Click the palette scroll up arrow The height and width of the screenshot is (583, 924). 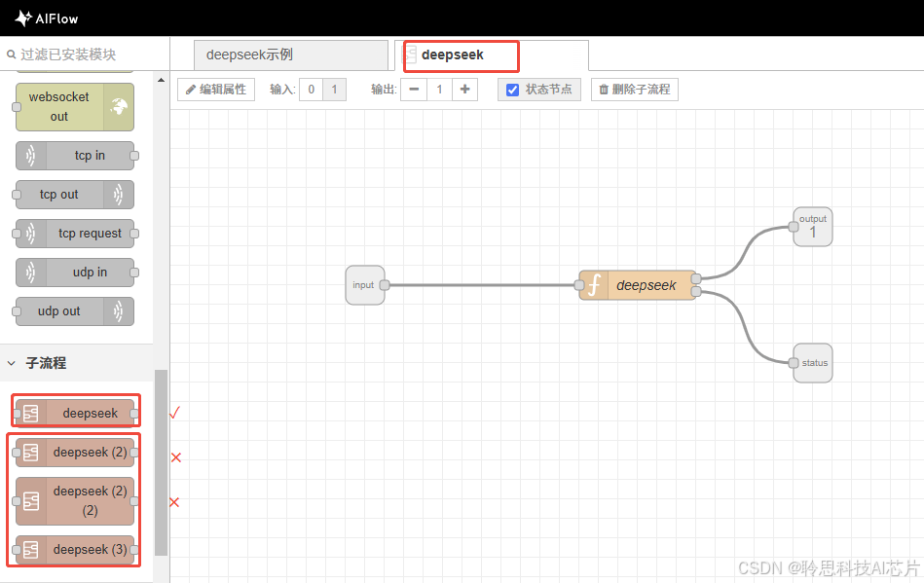click(161, 80)
